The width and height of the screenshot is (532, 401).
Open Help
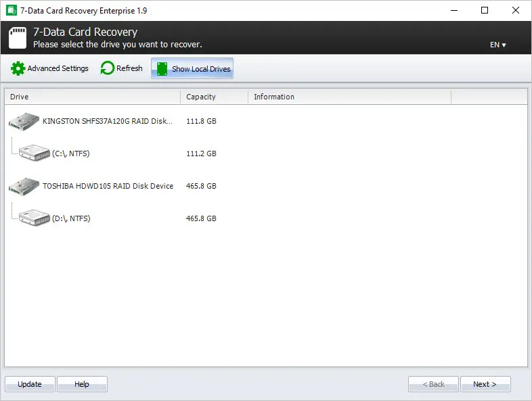tap(82, 384)
